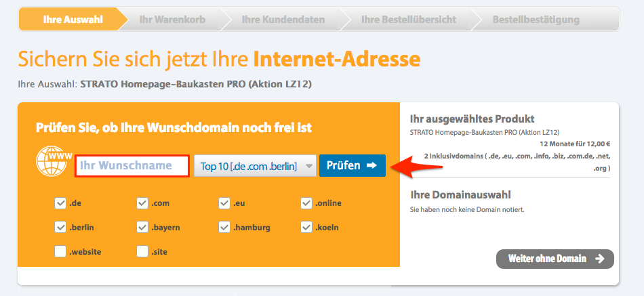Toggle the .com domain checkbox
The width and height of the screenshot is (644, 296).
click(x=142, y=203)
